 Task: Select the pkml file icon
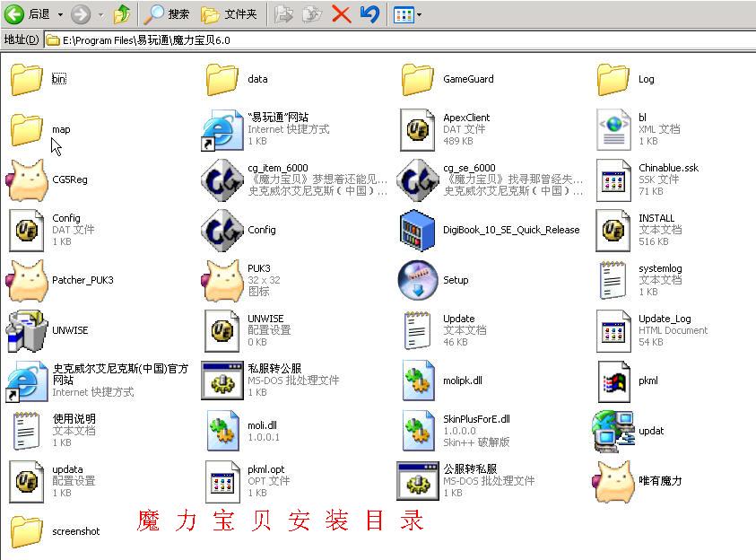[628, 381]
